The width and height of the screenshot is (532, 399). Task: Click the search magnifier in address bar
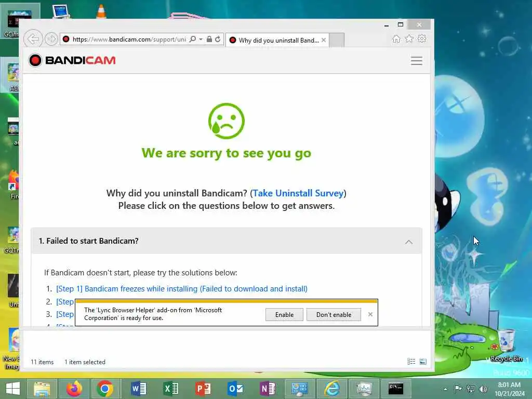coord(192,39)
